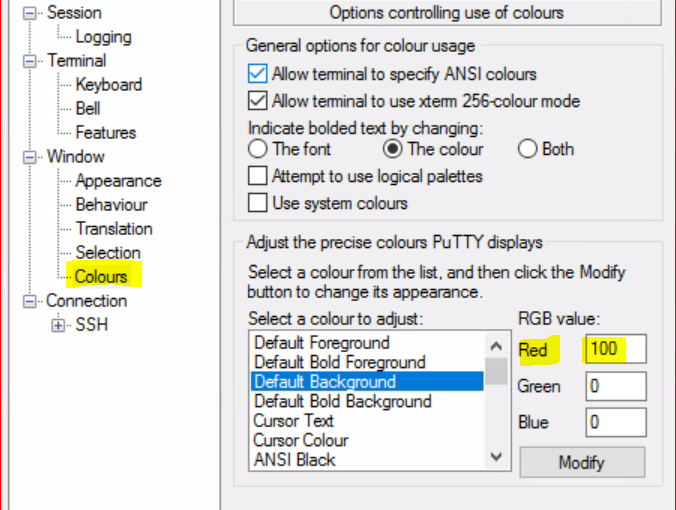Click the Modify button
The height and width of the screenshot is (510, 676).
(582, 462)
